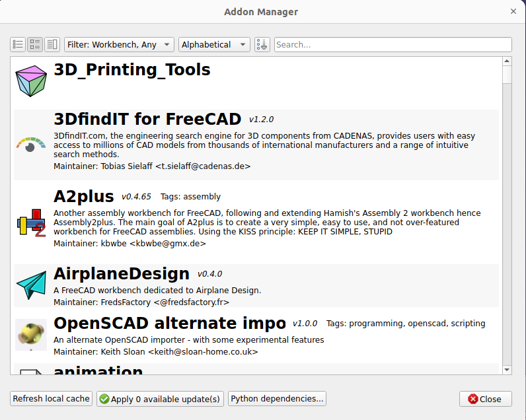The height and width of the screenshot is (420, 526).
Task: Switch to compact list view
Action: (x=18, y=45)
